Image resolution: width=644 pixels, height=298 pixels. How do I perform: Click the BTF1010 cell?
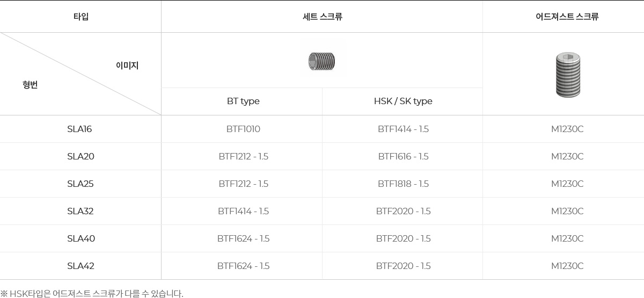[243, 129]
